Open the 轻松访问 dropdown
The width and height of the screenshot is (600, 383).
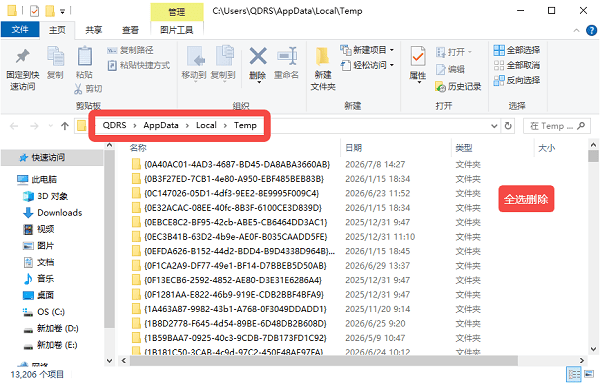[x=367, y=65]
